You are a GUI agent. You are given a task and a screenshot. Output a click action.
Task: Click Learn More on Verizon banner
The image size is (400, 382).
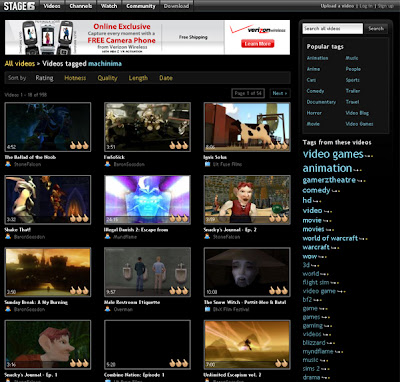(258, 44)
